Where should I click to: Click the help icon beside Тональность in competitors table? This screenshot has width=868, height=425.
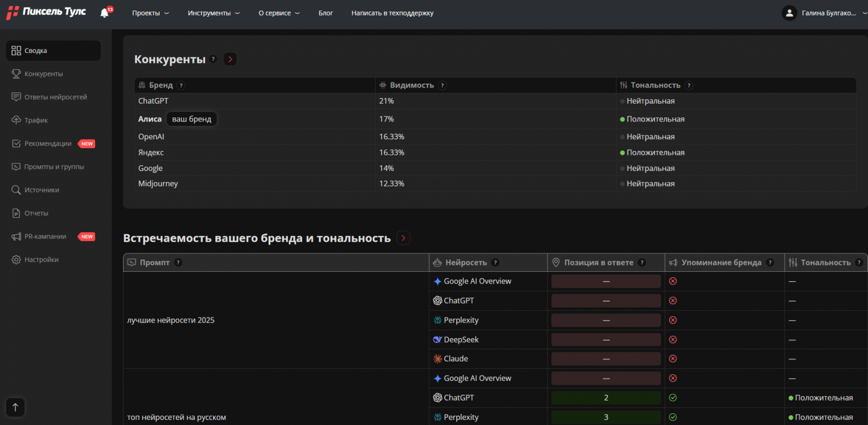pos(689,85)
